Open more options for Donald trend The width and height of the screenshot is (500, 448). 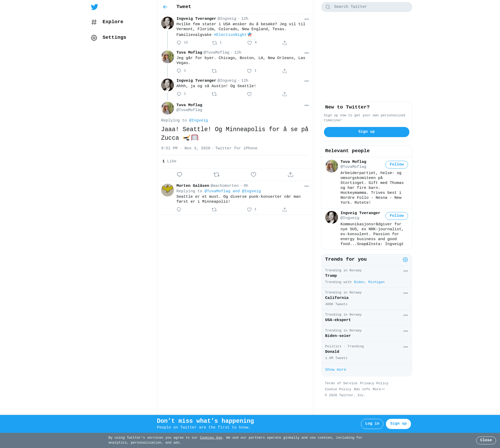click(405, 347)
